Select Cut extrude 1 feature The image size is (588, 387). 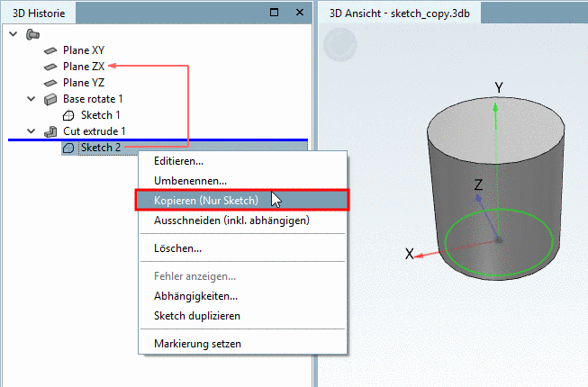[x=95, y=131]
